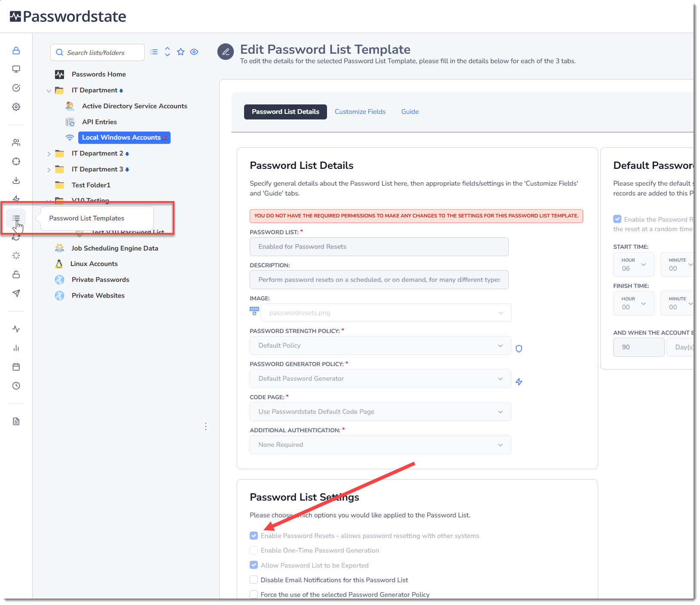700x605 pixels.
Task: Click the three-dot panel splitter handle
Action: (206, 427)
